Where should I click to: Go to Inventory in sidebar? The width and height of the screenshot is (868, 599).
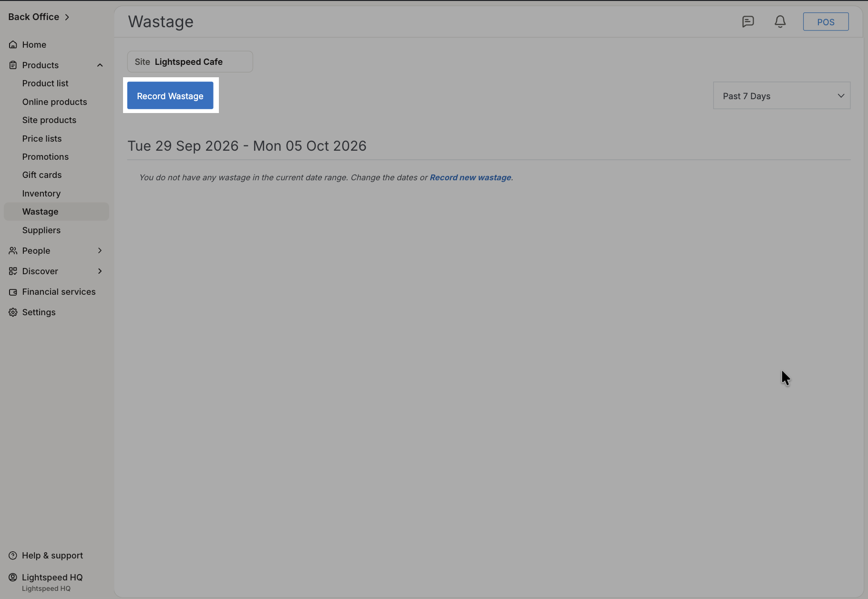41,193
